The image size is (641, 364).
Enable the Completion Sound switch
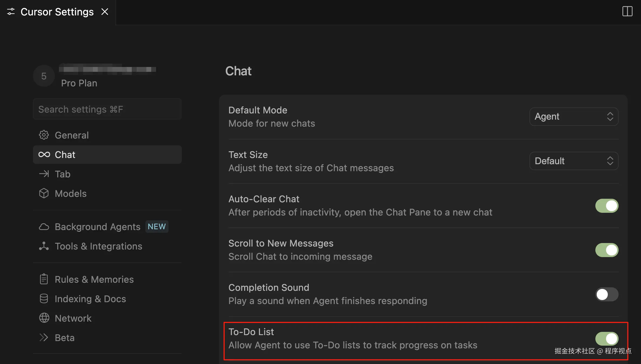607,294
